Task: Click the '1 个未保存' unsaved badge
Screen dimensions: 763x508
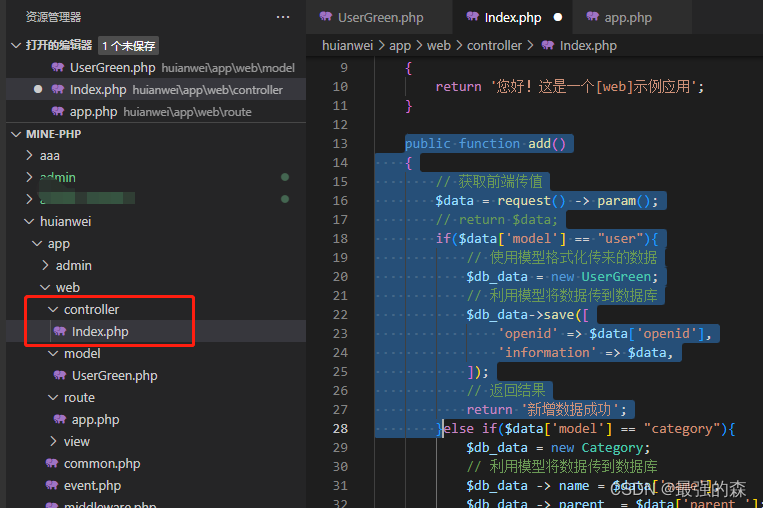Action: point(128,46)
